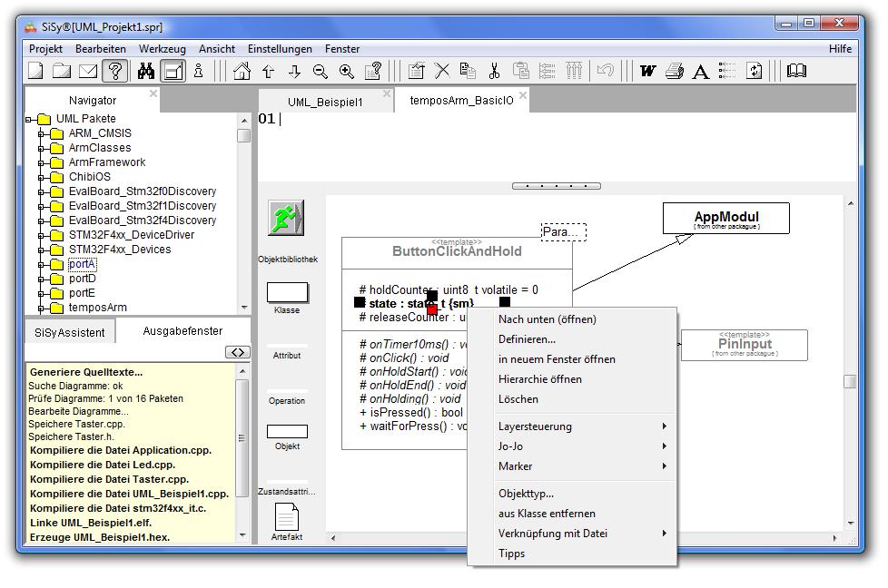This screenshot has width=888, height=588.
Task: Click the home icon in the toolbar
Action: coord(242,71)
